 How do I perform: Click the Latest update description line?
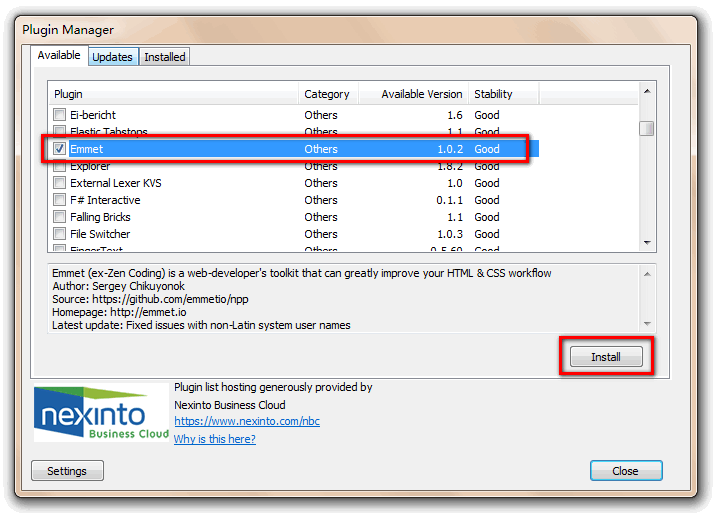[x=201, y=325]
